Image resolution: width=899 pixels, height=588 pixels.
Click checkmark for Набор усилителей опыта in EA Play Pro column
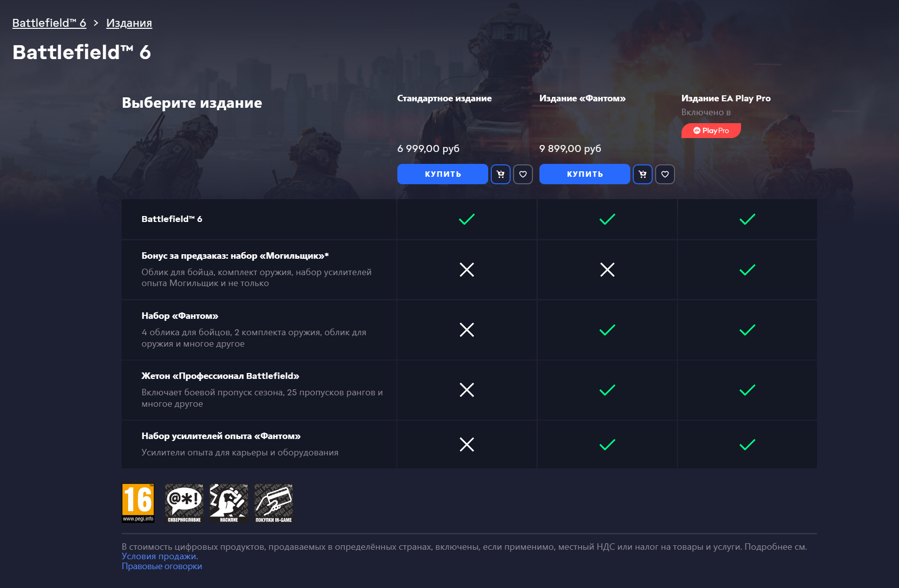748,444
